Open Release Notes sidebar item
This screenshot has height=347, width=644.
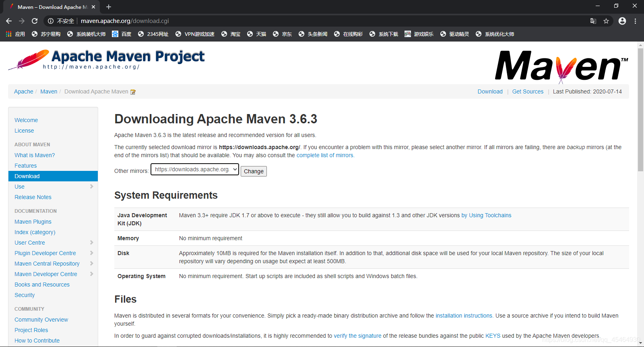[33, 197]
